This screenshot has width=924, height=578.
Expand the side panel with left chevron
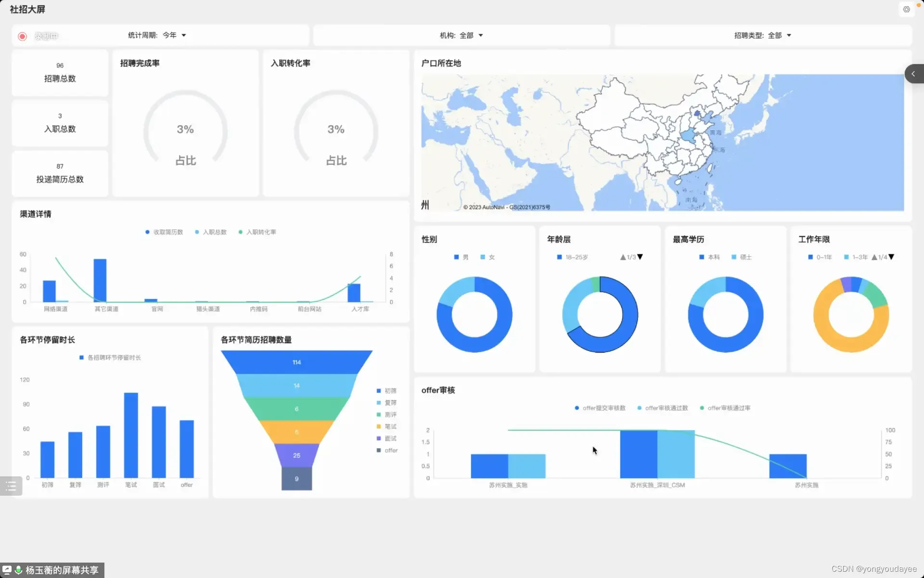click(x=913, y=74)
